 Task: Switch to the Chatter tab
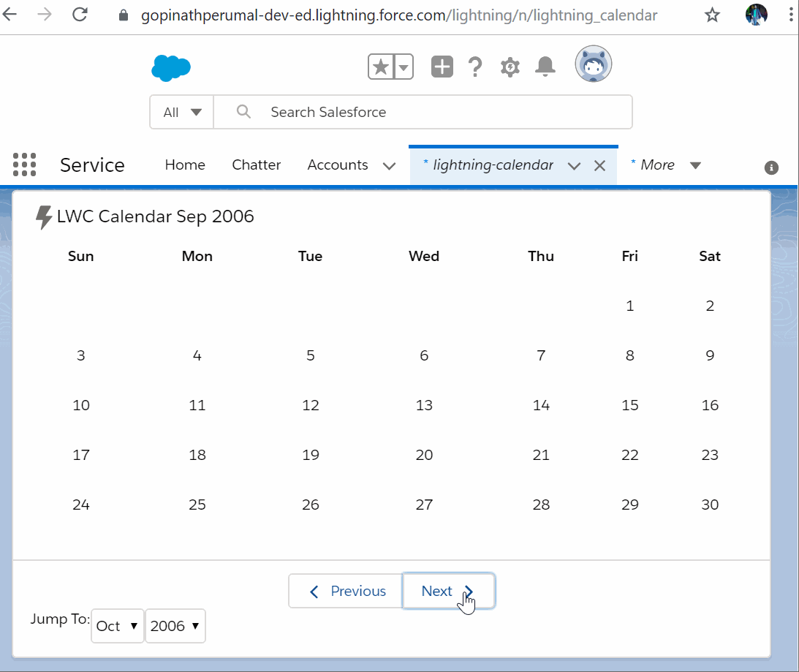[256, 165]
